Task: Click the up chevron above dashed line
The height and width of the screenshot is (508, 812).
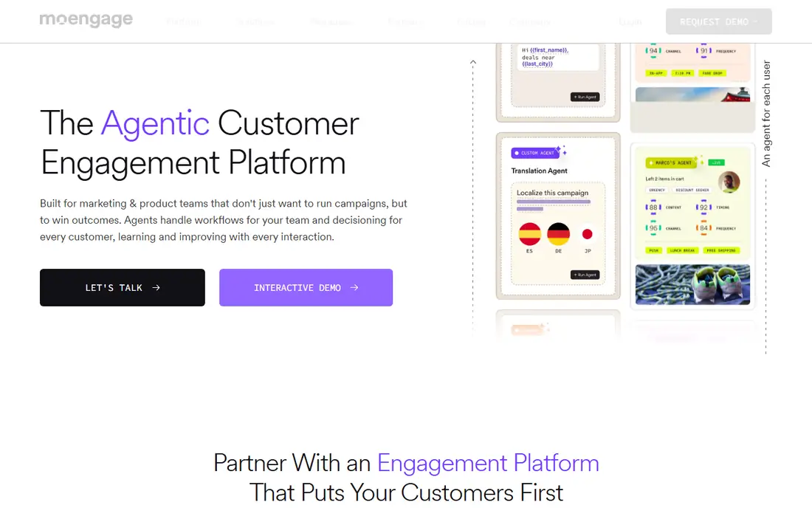Action: 472,62
